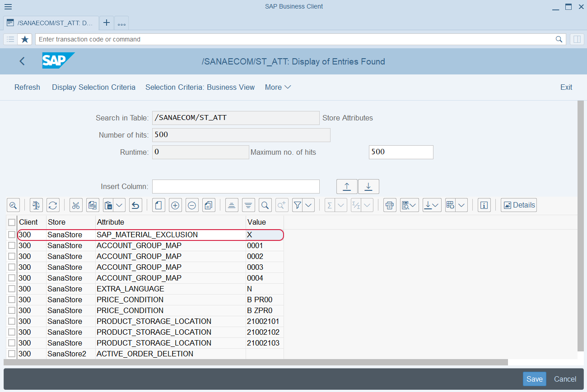Open a new tab with the plus button

click(107, 23)
